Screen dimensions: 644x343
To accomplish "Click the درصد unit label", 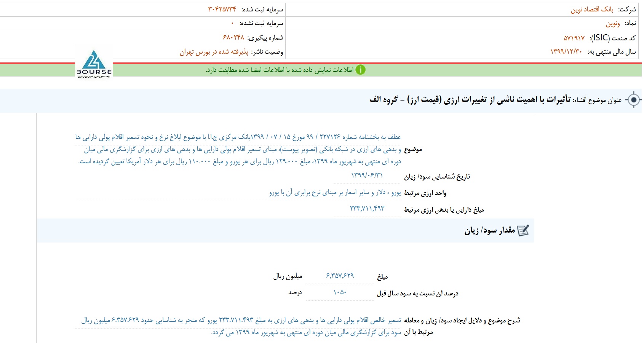I will (295, 293).
